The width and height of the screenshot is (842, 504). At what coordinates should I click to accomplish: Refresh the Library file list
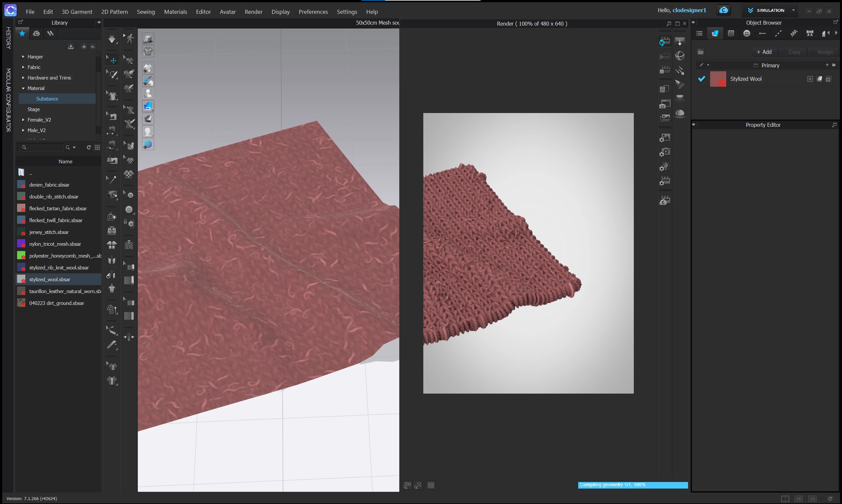point(89,148)
